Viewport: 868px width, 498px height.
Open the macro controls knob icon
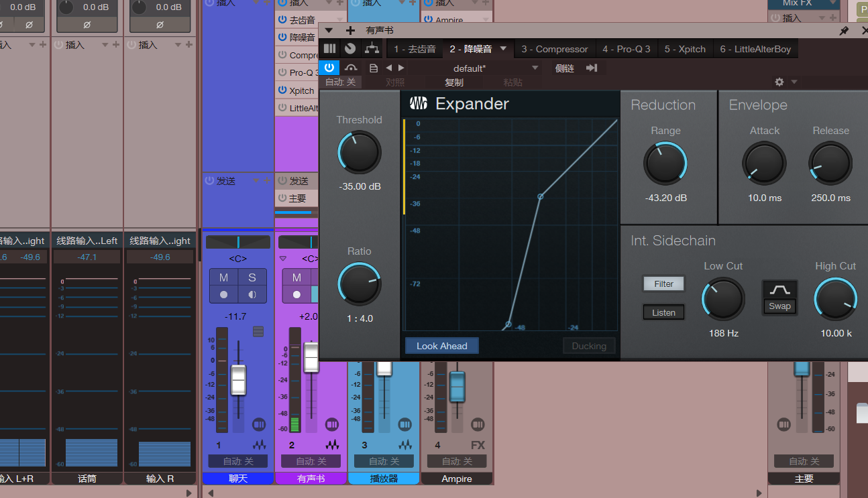[350, 48]
